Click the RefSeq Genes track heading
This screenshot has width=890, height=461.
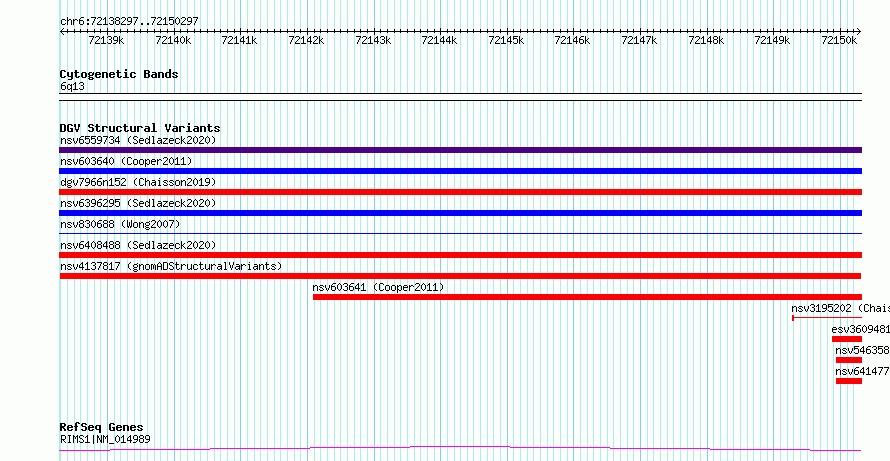pos(102,427)
